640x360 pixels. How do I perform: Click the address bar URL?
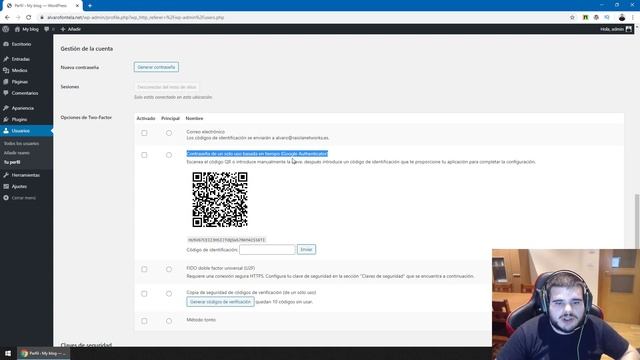(136, 18)
